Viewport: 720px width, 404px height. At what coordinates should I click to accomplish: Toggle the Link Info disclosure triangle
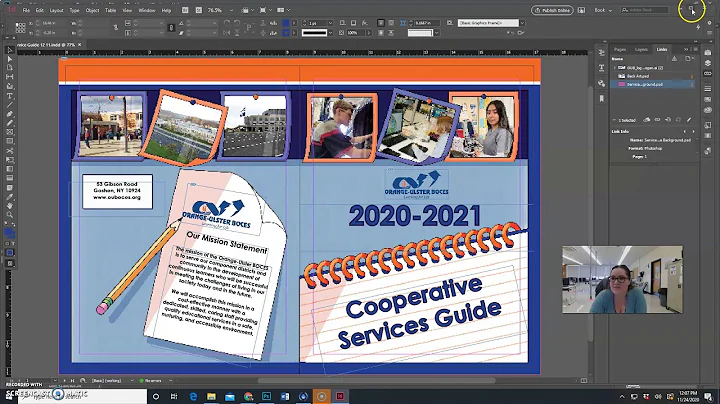[x=614, y=120]
